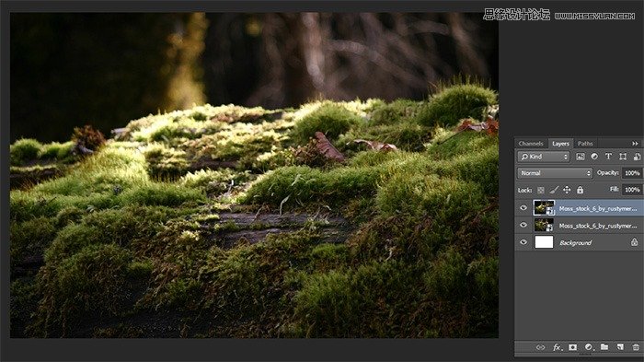
Task: Toggle lock all padlock icon
Action: (580, 190)
